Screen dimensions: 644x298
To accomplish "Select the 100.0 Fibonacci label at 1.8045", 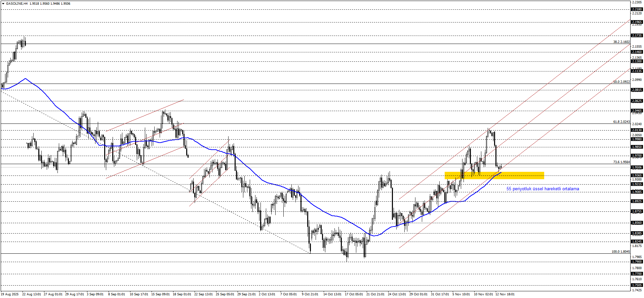I will point(620,252).
